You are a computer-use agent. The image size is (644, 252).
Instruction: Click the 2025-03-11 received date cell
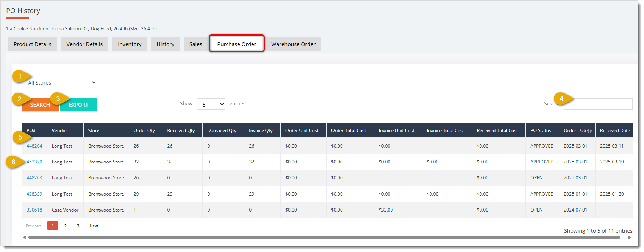click(614, 146)
